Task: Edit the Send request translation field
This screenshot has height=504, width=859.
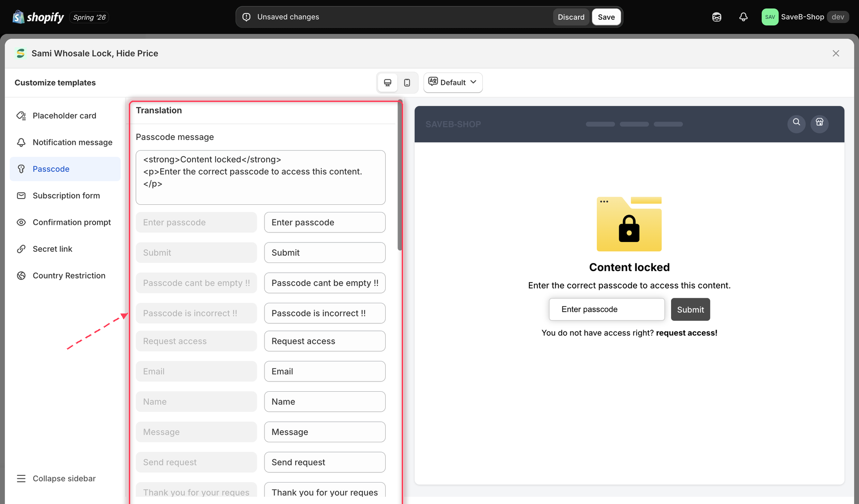Action: click(325, 462)
